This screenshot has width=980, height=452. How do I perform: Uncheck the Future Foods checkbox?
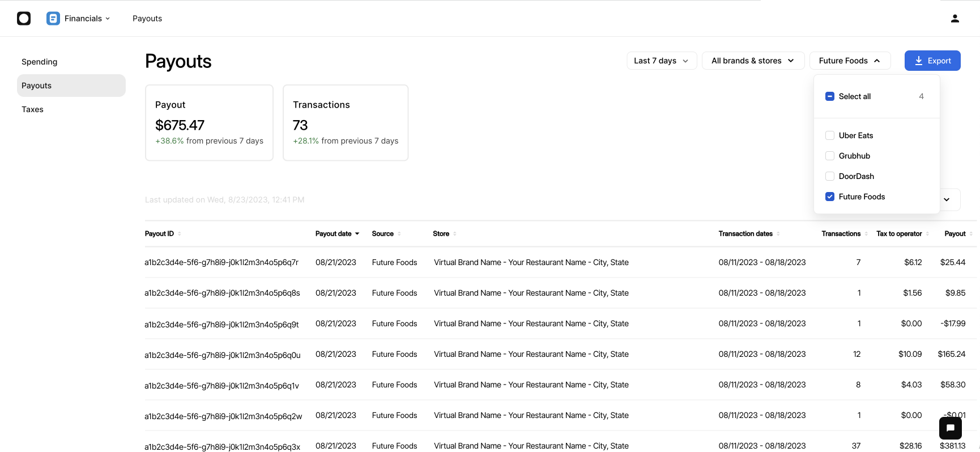tap(830, 197)
